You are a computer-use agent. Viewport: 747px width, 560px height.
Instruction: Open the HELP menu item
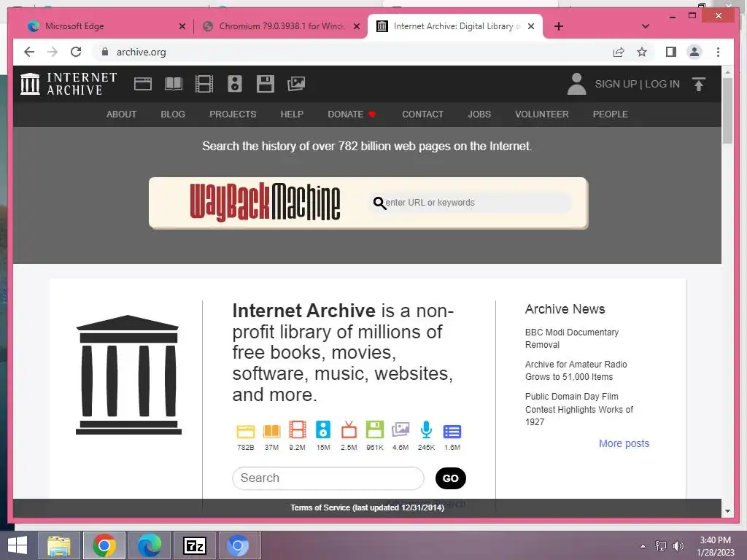pyautogui.click(x=292, y=114)
